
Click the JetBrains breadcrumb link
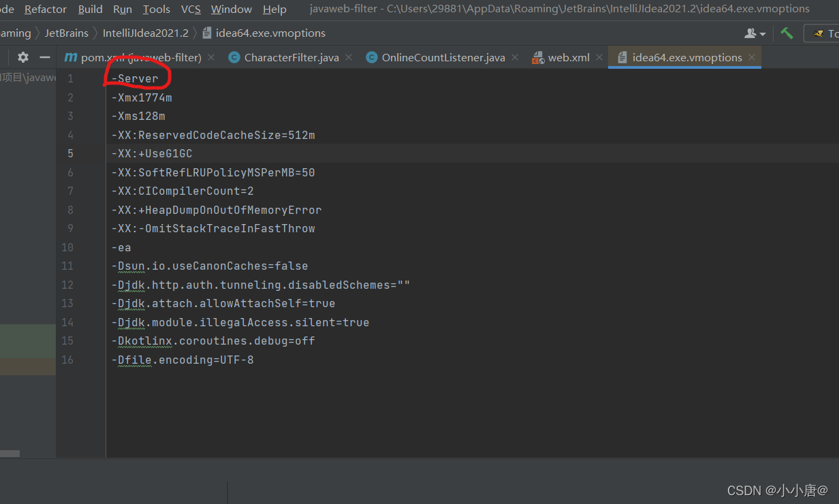tap(66, 33)
